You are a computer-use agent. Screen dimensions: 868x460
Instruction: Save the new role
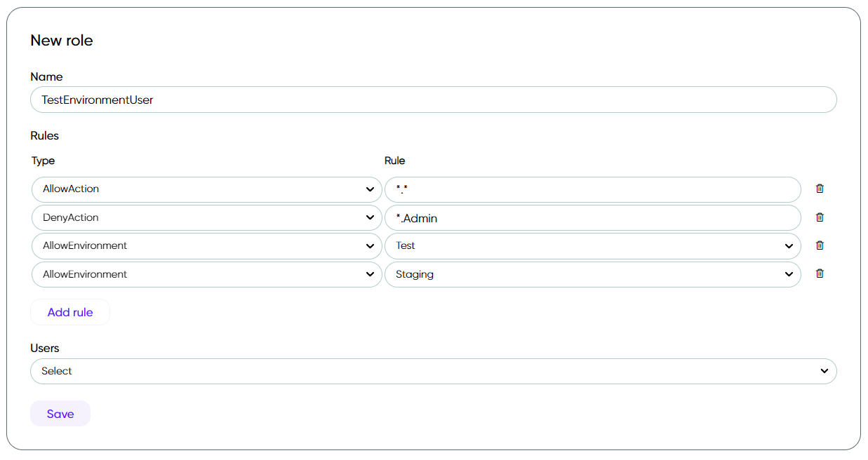[x=60, y=414]
